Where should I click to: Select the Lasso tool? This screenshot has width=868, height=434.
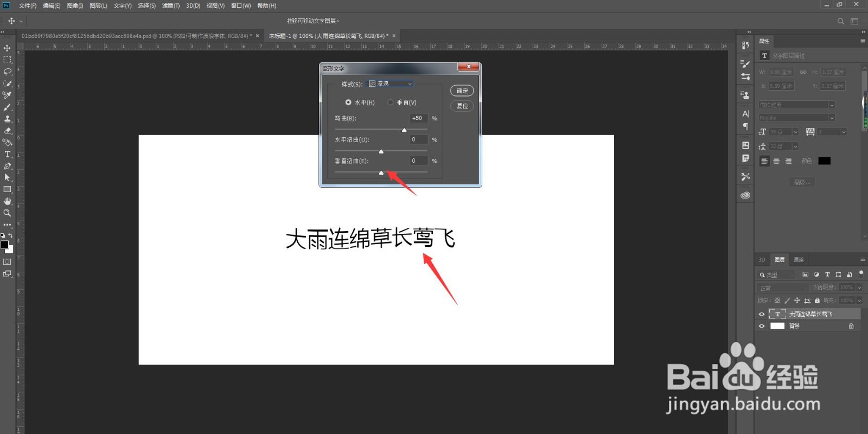point(7,72)
